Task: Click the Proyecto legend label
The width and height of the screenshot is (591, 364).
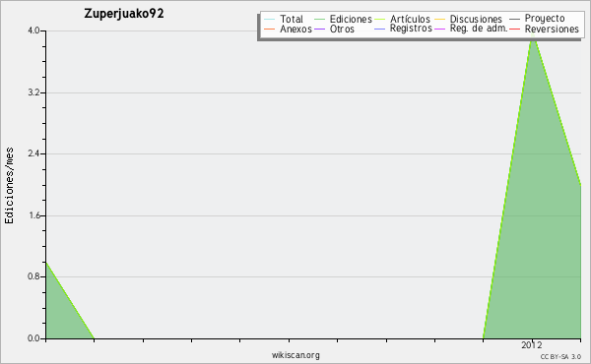Action: [x=545, y=19]
